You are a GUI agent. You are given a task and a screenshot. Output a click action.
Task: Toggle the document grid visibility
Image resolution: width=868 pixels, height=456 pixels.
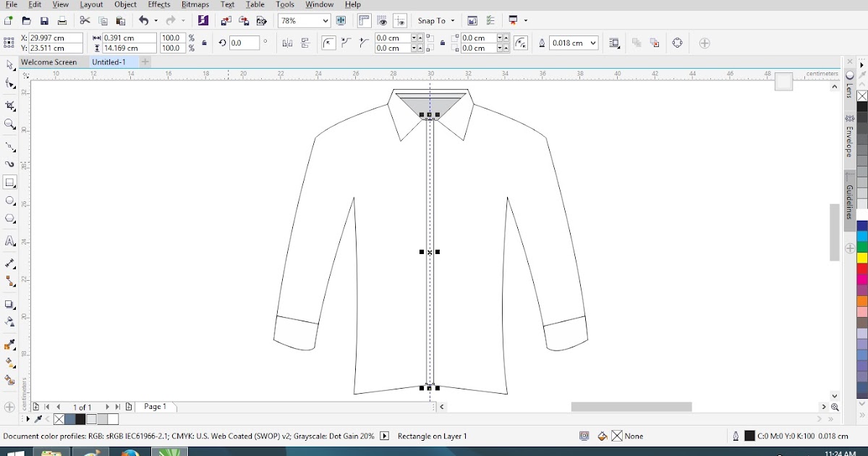point(381,20)
